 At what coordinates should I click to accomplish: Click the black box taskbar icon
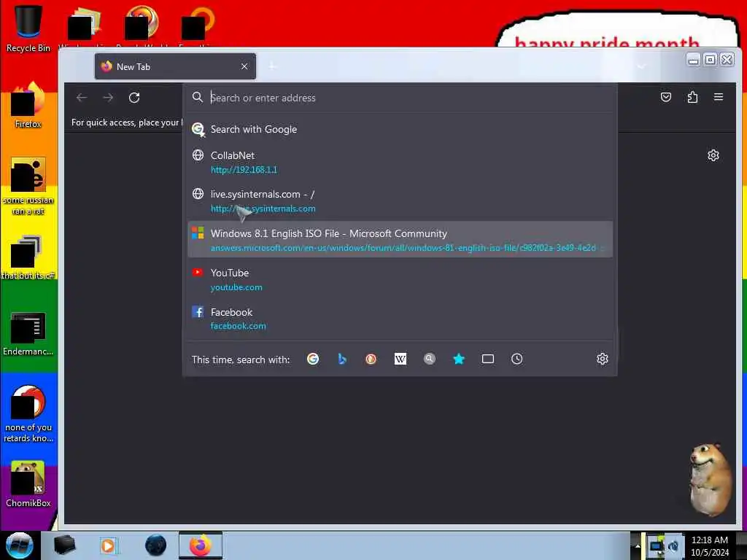[64, 545]
